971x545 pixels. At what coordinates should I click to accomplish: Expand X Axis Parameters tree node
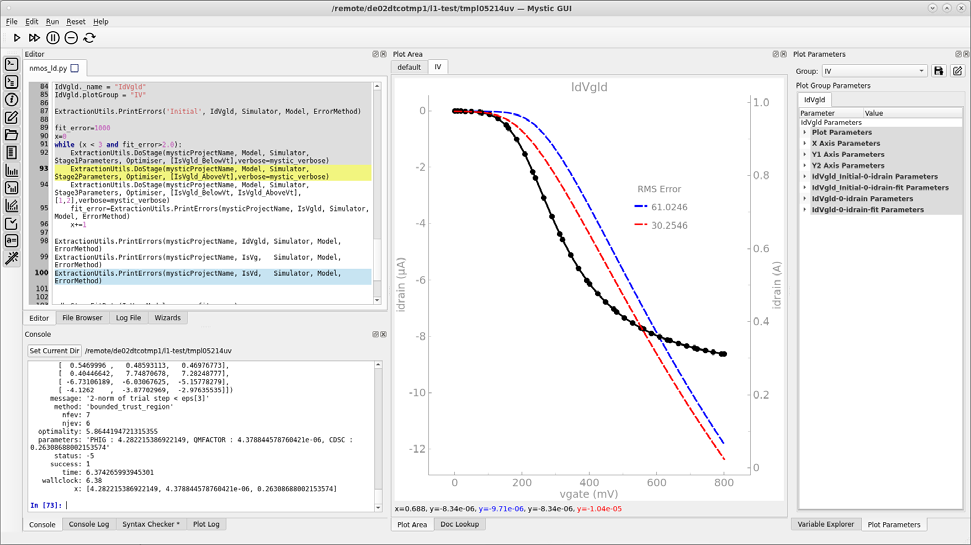[805, 143]
